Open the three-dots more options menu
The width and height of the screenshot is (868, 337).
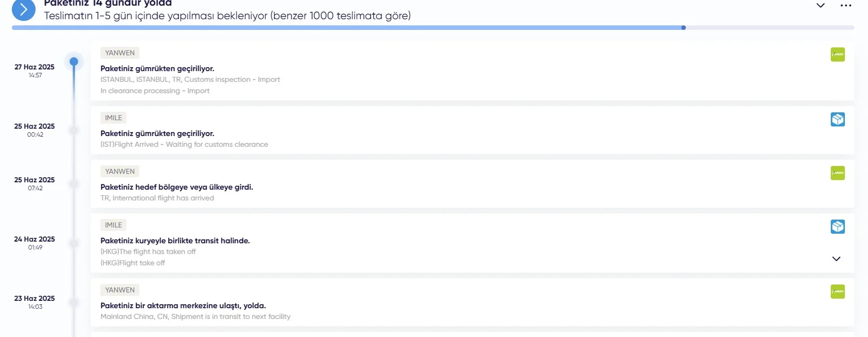click(845, 6)
